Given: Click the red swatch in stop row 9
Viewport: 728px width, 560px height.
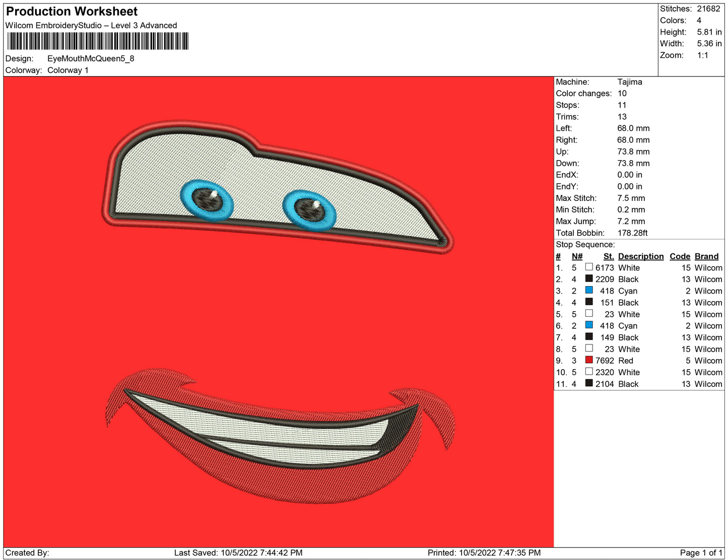Looking at the screenshot, I should (x=588, y=360).
